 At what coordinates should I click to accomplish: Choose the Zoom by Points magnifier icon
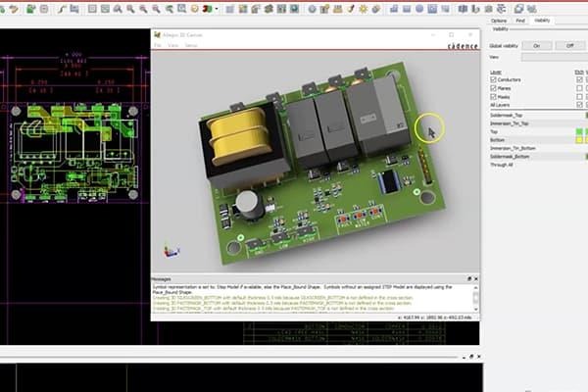pyautogui.click(x=118, y=9)
